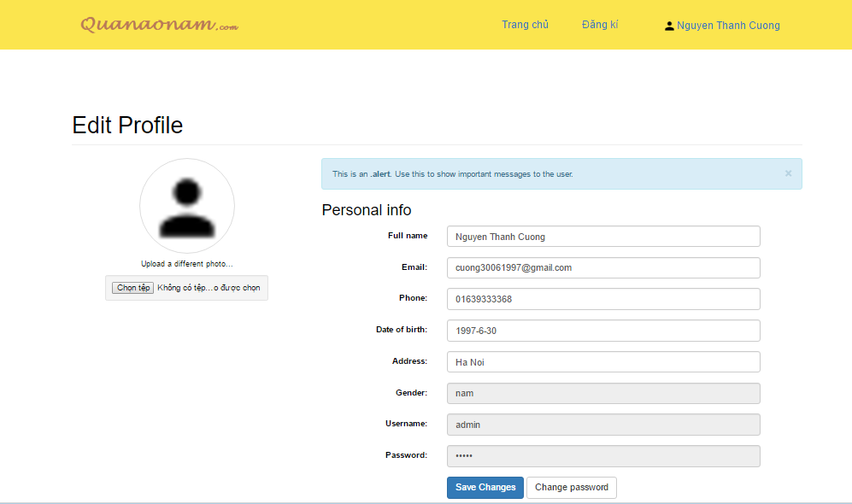852x504 pixels.
Task: Click the user icon beside Nguyen Thanh Cuong
Action: pyautogui.click(x=669, y=26)
